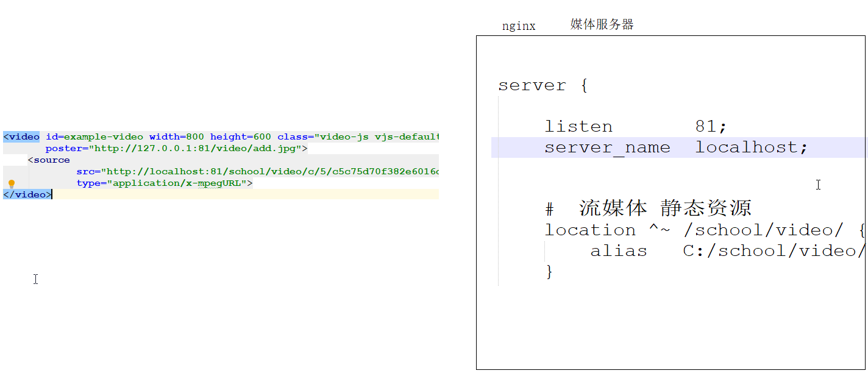The width and height of the screenshot is (868, 376).
Task: Click the 媒体服务器 label
Action: 602,24
